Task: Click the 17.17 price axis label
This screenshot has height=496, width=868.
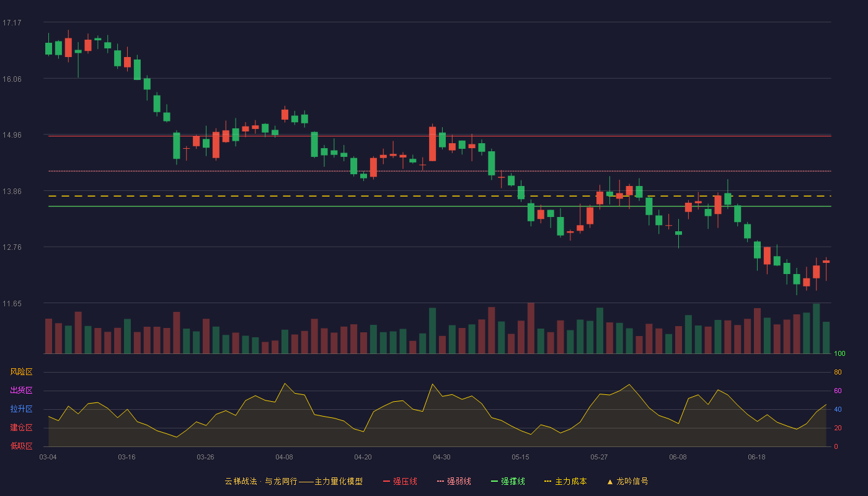Action: click(x=12, y=23)
